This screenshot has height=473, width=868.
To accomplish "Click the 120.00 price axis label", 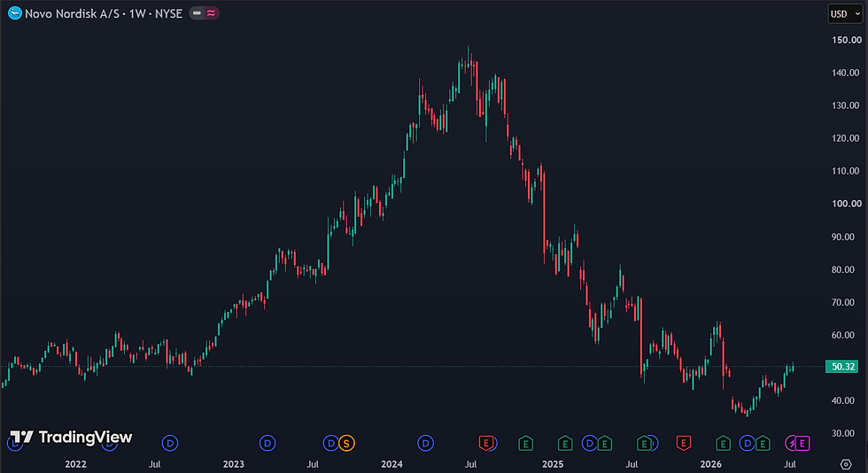I will tap(845, 138).
